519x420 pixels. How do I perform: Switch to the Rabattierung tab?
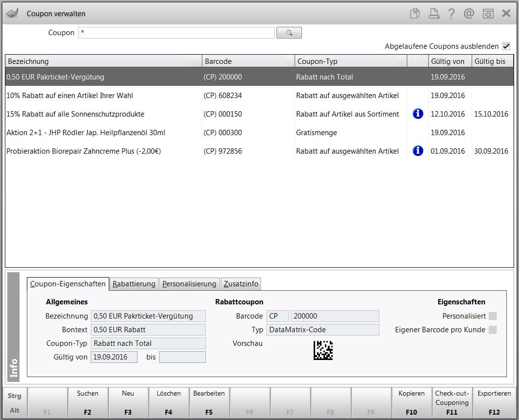[134, 284]
